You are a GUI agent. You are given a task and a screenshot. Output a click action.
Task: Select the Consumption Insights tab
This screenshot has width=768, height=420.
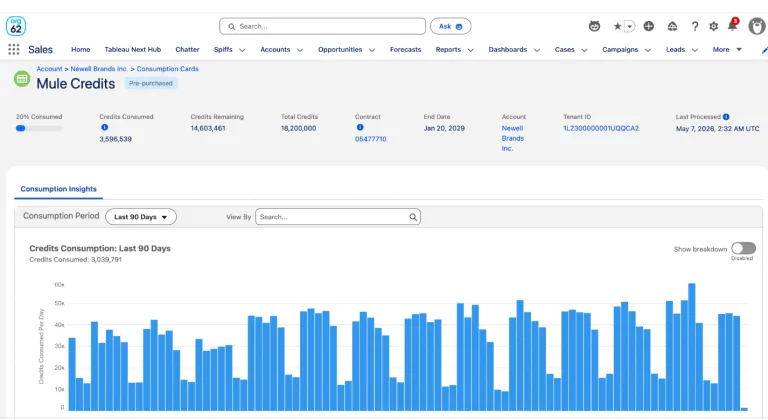pos(58,189)
